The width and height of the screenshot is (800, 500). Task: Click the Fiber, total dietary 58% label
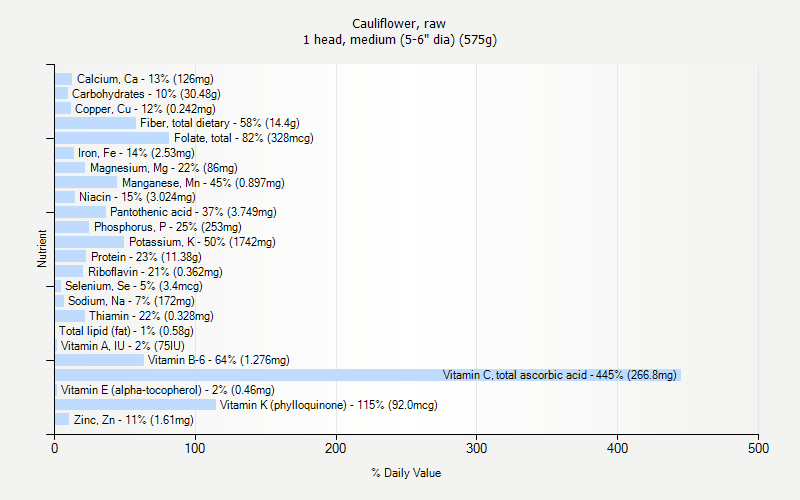220,123
